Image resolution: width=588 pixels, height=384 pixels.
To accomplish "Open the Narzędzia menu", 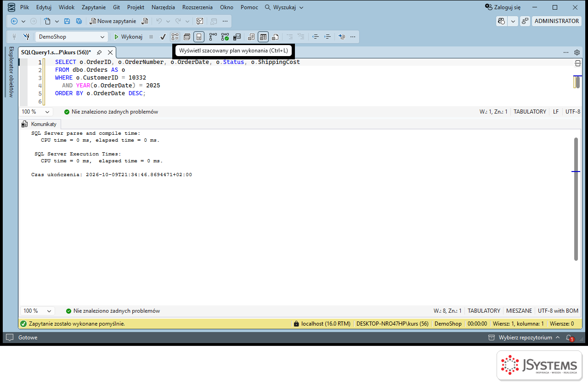I will click(x=163, y=7).
